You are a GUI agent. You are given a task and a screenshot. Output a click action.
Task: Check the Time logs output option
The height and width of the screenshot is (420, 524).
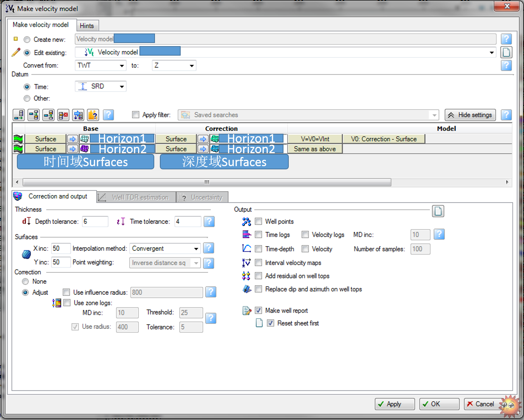point(258,234)
